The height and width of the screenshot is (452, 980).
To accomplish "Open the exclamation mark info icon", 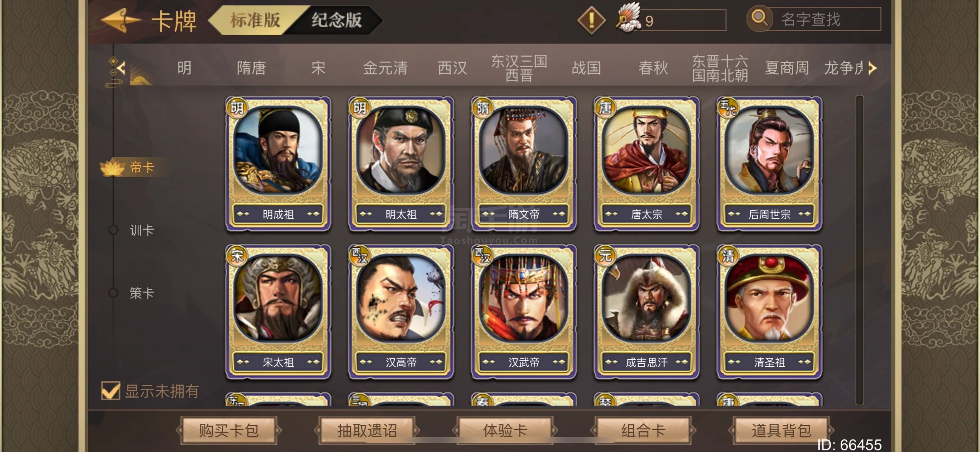I will click(x=591, y=20).
